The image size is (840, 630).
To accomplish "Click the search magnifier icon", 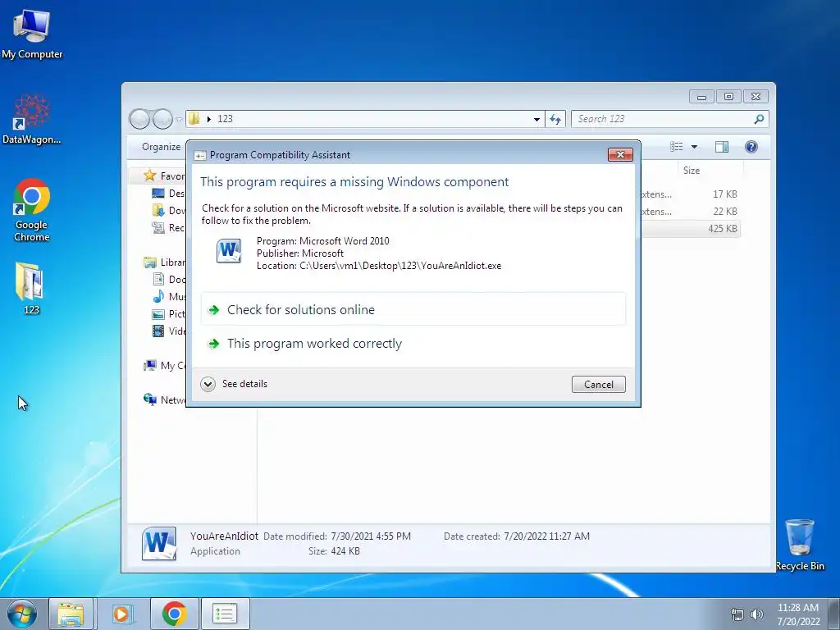I will point(759,119).
